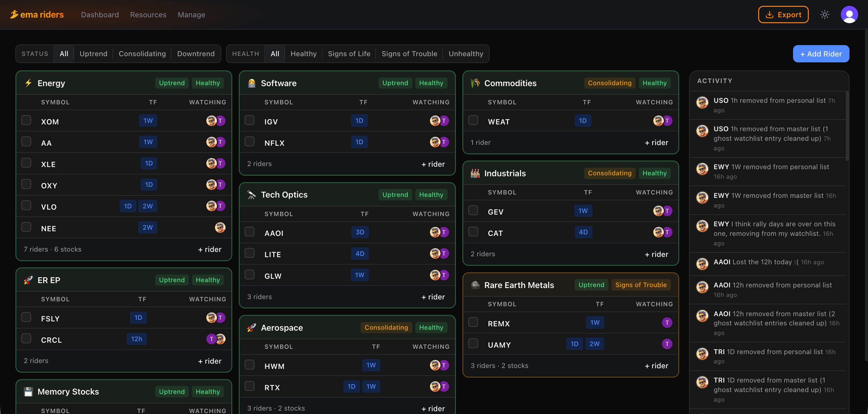
Task: Click the ER EP rocket icon
Action: pos(28,280)
